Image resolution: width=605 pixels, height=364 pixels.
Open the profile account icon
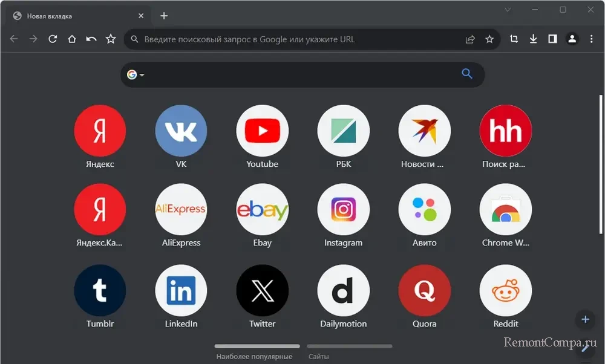pyautogui.click(x=572, y=39)
